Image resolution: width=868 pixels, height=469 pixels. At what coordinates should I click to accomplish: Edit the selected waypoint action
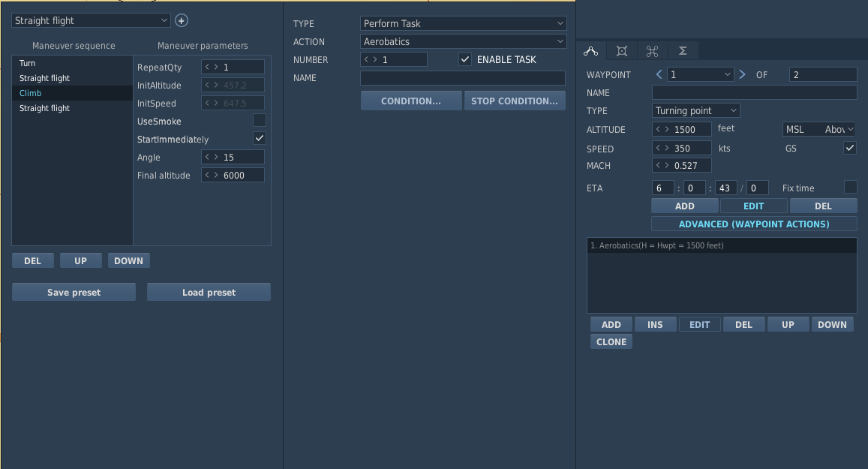coord(700,324)
